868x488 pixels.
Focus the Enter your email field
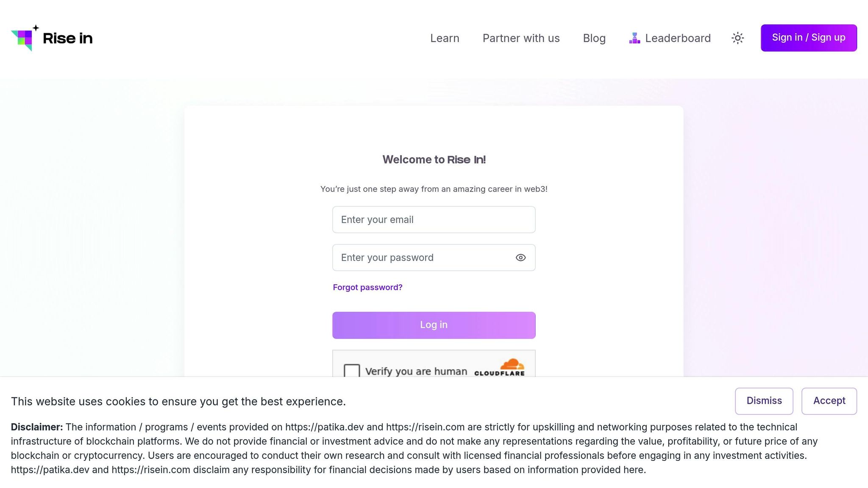[434, 219]
